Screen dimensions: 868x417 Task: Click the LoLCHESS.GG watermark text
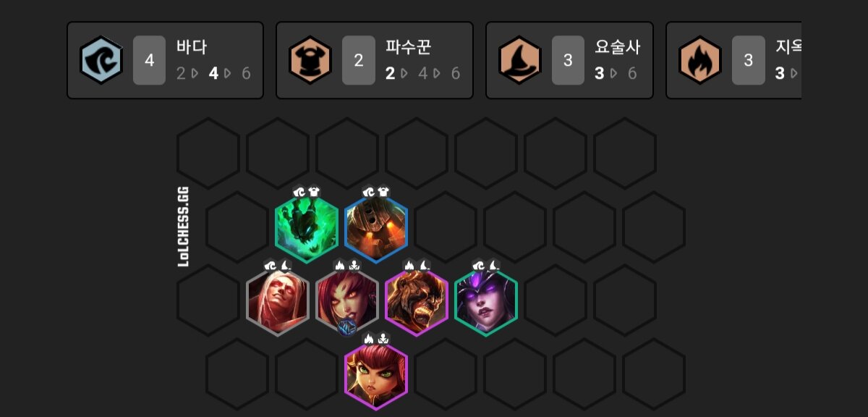point(183,225)
